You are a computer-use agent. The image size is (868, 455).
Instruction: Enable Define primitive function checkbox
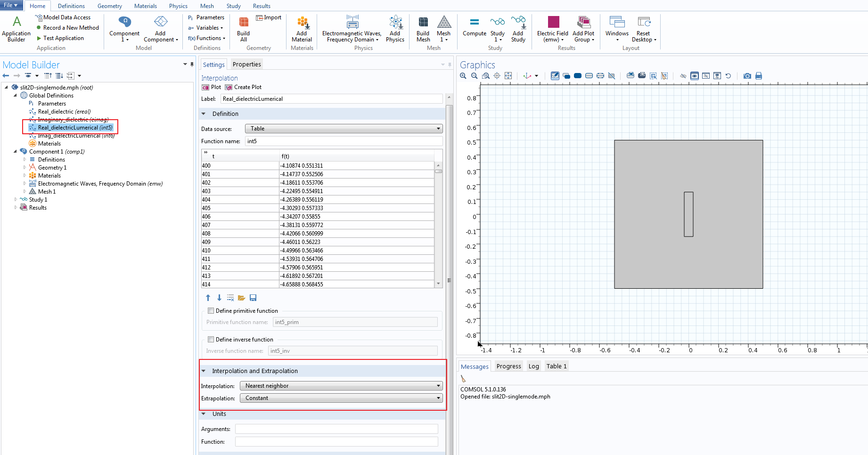coord(211,311)
